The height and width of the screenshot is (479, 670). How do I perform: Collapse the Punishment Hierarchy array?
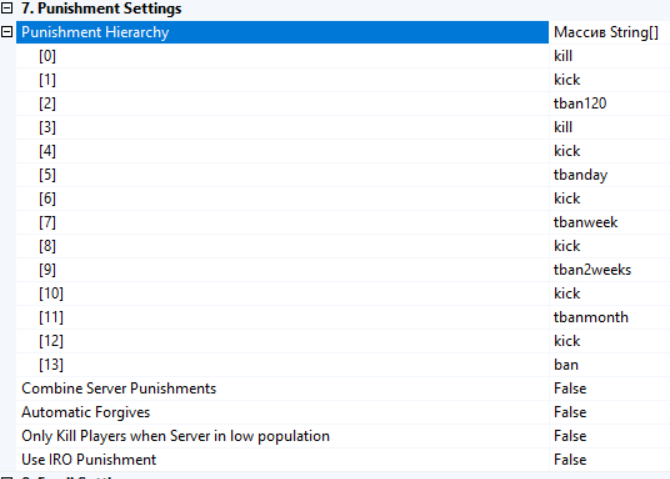pyautogui.click(x=8, y=32)
